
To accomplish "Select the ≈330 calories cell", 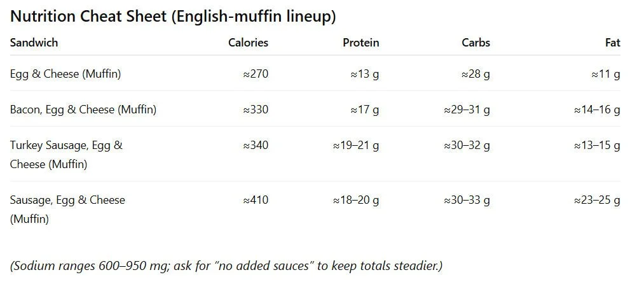I will (x=256, y=110).
